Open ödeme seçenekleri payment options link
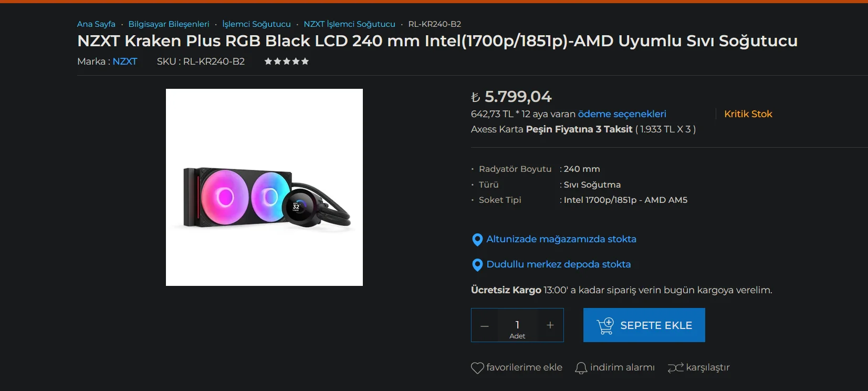 pos(622,114)
